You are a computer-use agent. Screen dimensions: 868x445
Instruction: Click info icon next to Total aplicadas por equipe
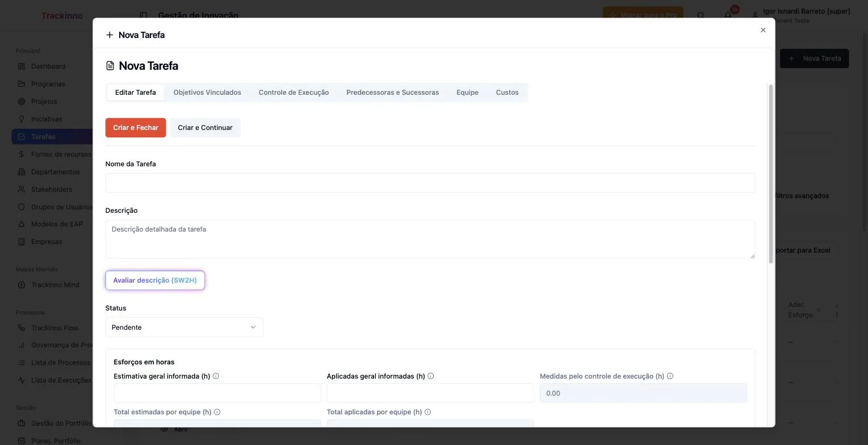point(427,412)
